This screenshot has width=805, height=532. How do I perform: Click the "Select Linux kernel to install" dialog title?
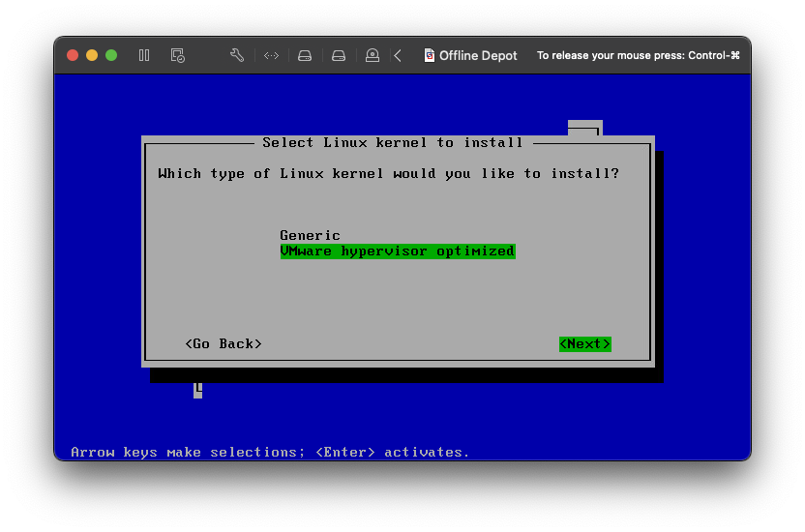click(x=392, y=142)
